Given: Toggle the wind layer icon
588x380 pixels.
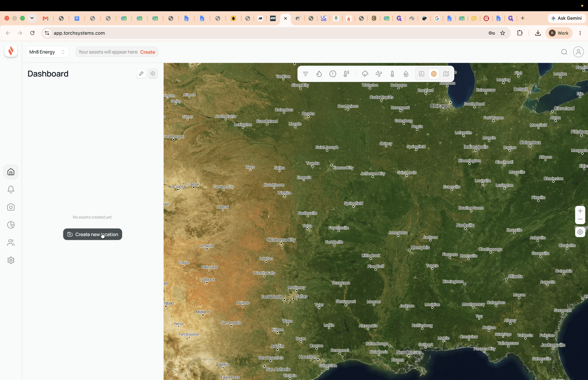Looking at the screenshot, I should pyautogui.click(x=379, y=74).
